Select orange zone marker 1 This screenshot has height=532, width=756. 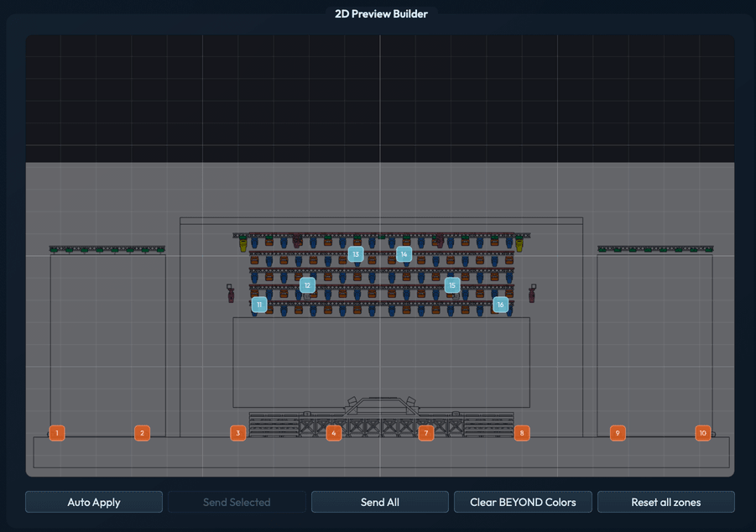[x=57, y=433]
